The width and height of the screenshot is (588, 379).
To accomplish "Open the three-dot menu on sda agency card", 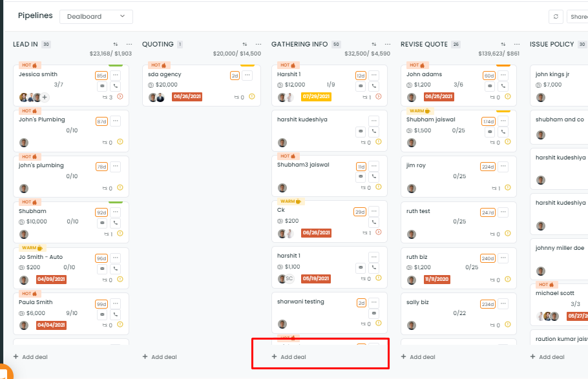I will tap(247, 76).
